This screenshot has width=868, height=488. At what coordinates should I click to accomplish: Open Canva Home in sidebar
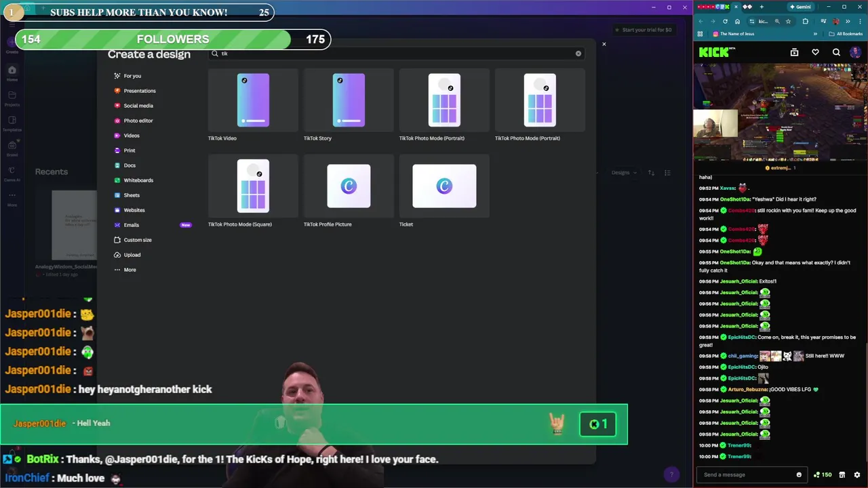[x=12, y=73]
